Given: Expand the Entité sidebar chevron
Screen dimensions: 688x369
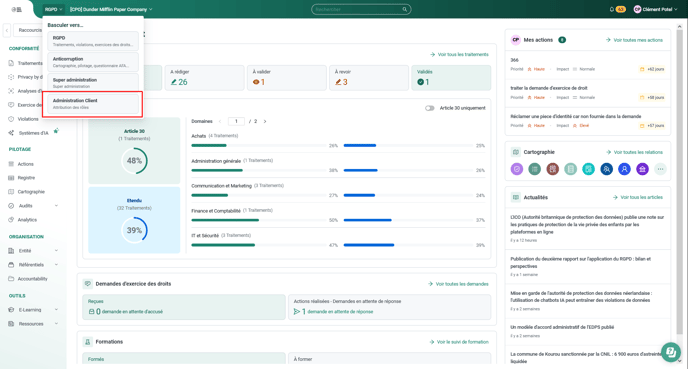Looking at the screenshot, I should (56, 251).
